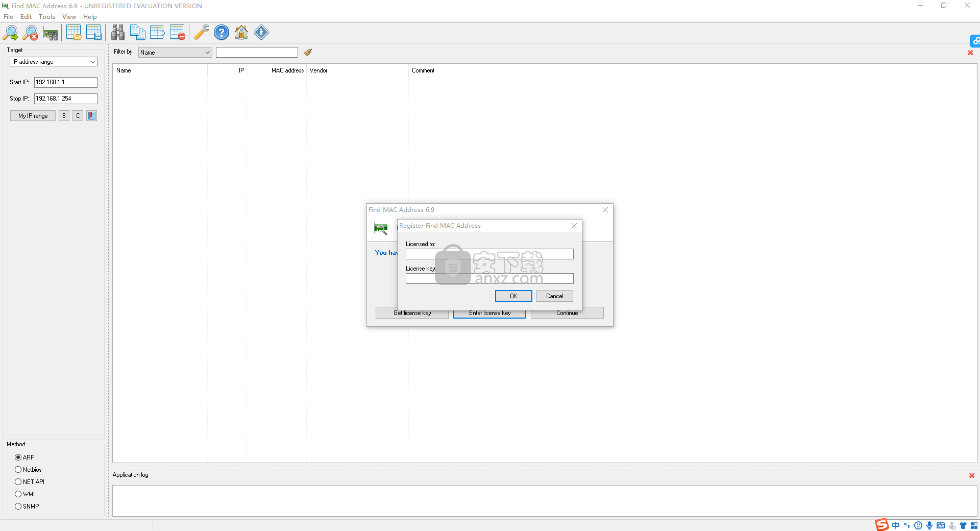The width and height of the screenshot is (980, 531).
Task: Close the Application log panel red X
Action: coord(972,475)
